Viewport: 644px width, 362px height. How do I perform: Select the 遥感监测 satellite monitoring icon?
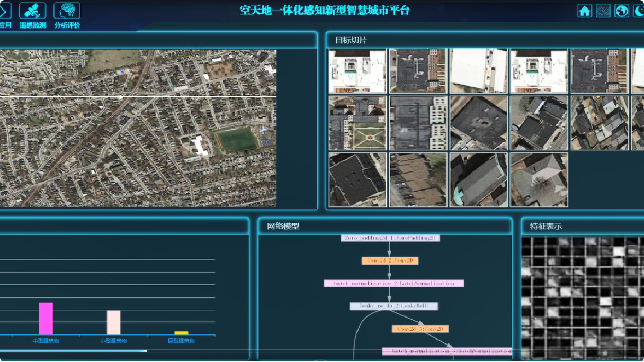[32, 10]
